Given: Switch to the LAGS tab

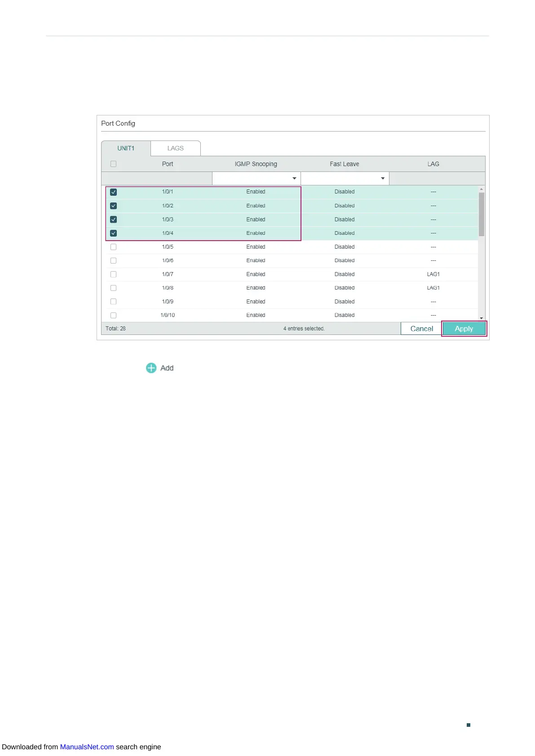Looking at the screenshot, I should (x=176, y=148).
